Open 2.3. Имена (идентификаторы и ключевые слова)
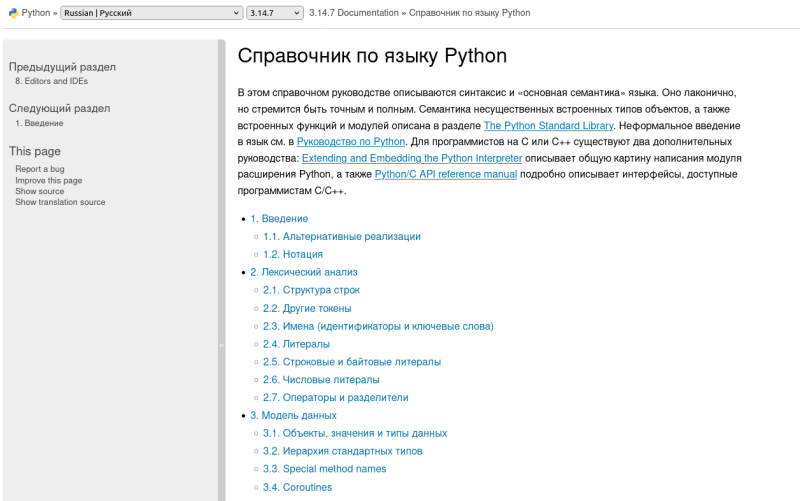Screen dimensions: 800x501 click(x=378, y=326)
